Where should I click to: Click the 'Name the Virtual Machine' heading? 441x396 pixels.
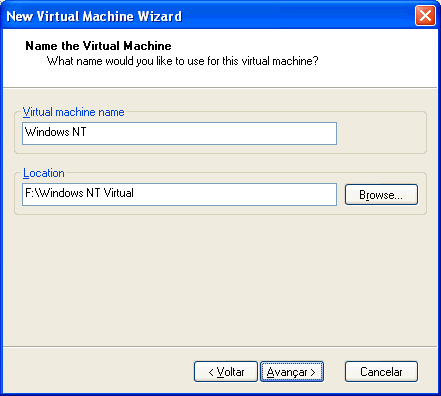(98, 46)
